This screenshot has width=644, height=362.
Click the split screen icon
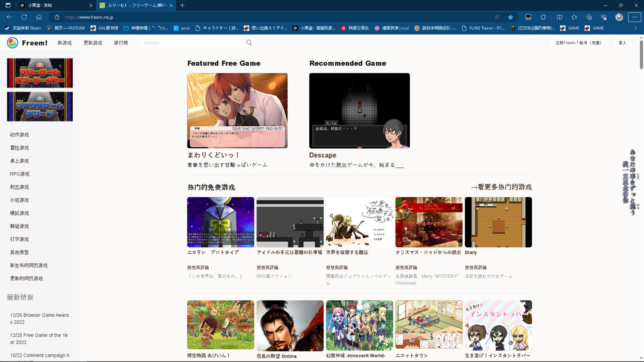559,17
